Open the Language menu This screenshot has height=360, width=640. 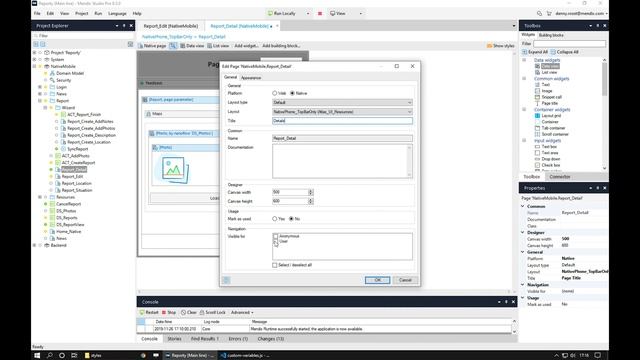pos(117,13)
